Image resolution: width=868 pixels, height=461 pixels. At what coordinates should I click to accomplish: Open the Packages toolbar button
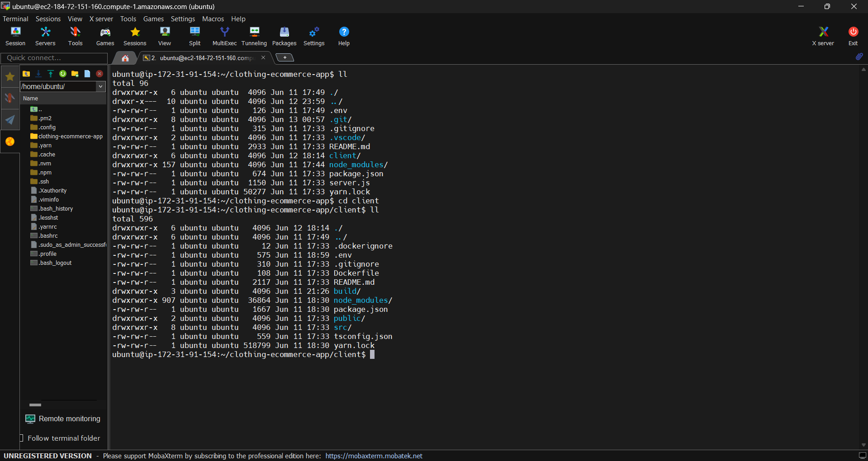(x=284, y=36)
